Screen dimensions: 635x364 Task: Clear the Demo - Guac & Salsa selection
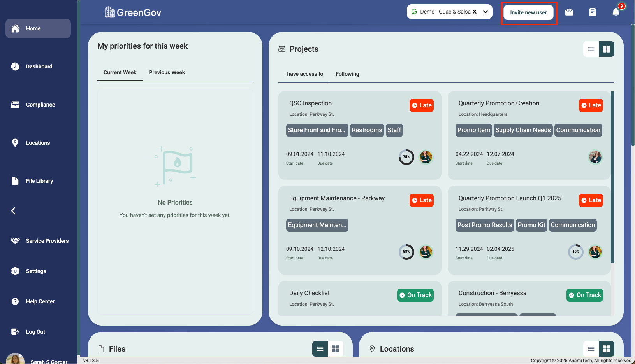(475, 12)
